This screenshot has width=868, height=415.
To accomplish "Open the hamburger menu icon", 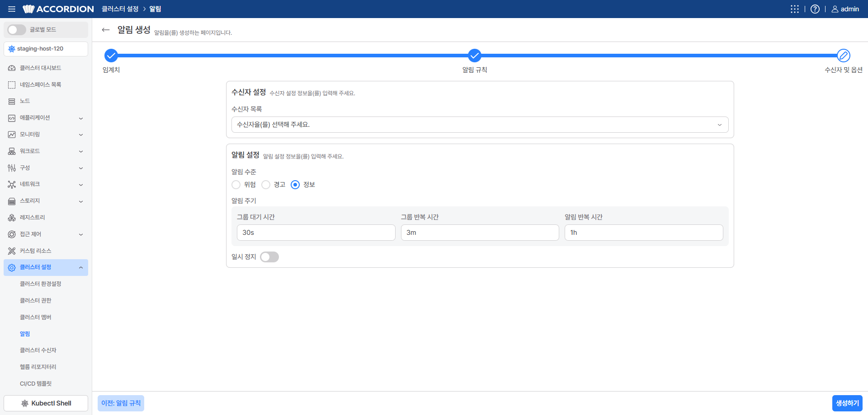I will click(x=12, y=9).
